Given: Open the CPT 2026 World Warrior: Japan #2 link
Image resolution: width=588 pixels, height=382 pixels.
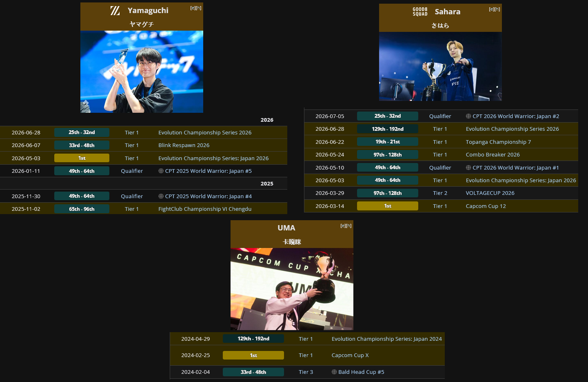Looking at the screenshot, I should pos(516,116).
